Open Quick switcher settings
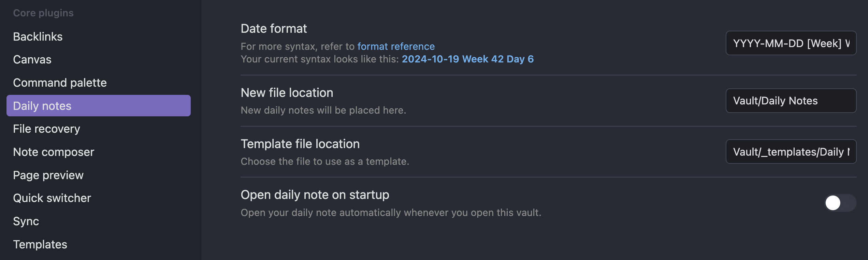Image resolution: width=868 pixels, height=260 pixels. (52, 198)
